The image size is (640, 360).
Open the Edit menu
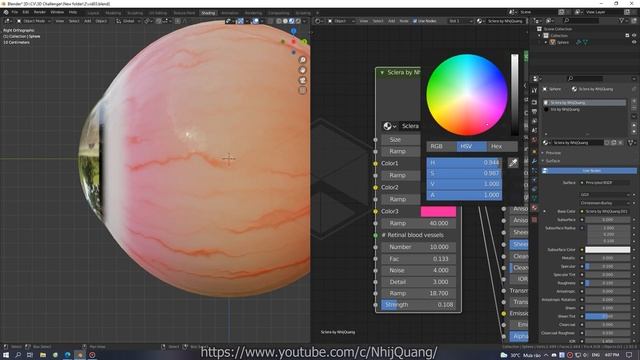pyautogui.click(x=26, y=12)
